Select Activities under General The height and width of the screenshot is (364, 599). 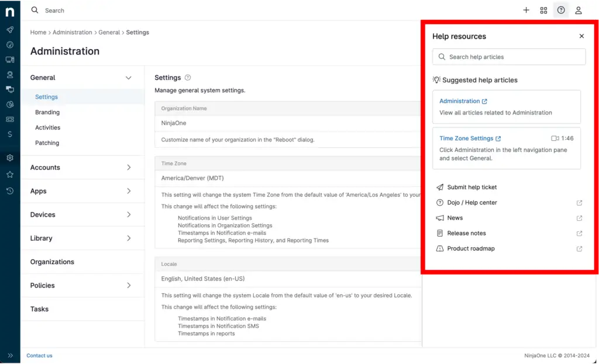click(48, 127)
